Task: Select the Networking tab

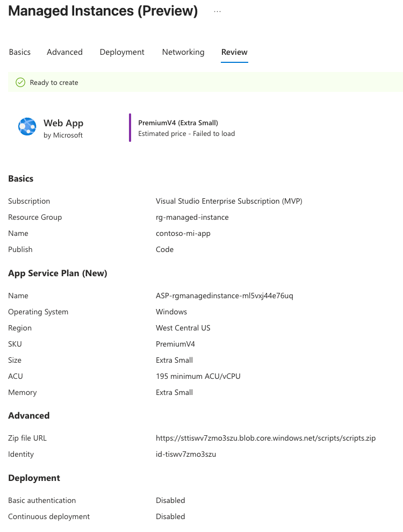Action: 183,52
